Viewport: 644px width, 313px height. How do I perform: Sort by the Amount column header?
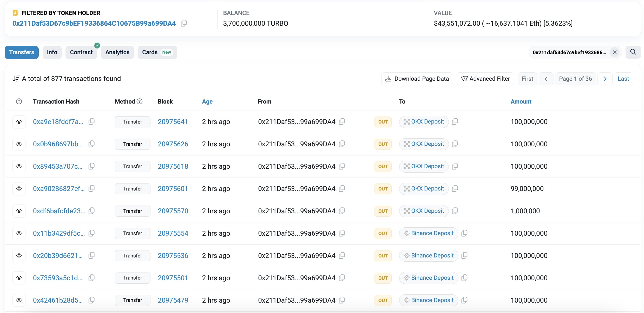click(x=521, y=101)
